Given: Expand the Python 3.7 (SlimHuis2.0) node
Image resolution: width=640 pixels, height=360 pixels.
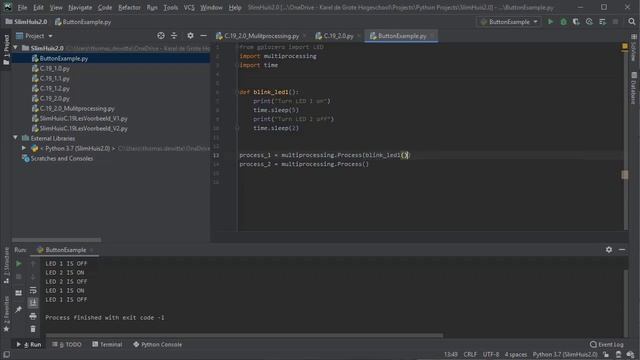Looking at the screenshot, I should (24, 148).
